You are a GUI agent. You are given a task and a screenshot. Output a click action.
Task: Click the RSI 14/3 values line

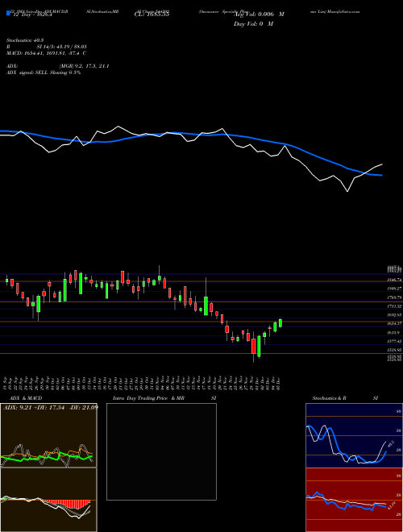[47, 47]
